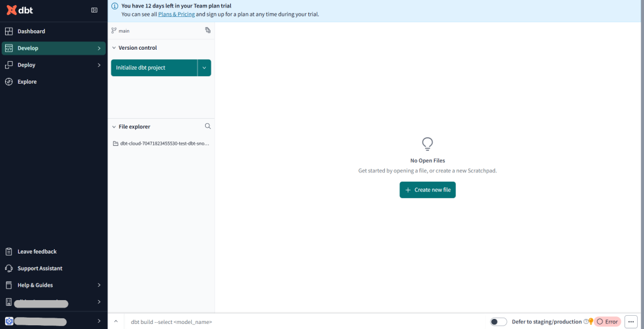The width and height of the screenshot is (644, 329).
Task: Collapse the Version control section
Action: [114, 48]
